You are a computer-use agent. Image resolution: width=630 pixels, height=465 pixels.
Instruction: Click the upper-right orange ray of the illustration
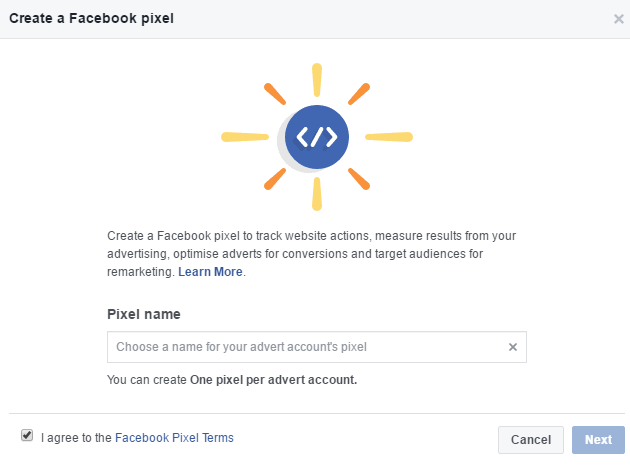click(x=359, y=94)
